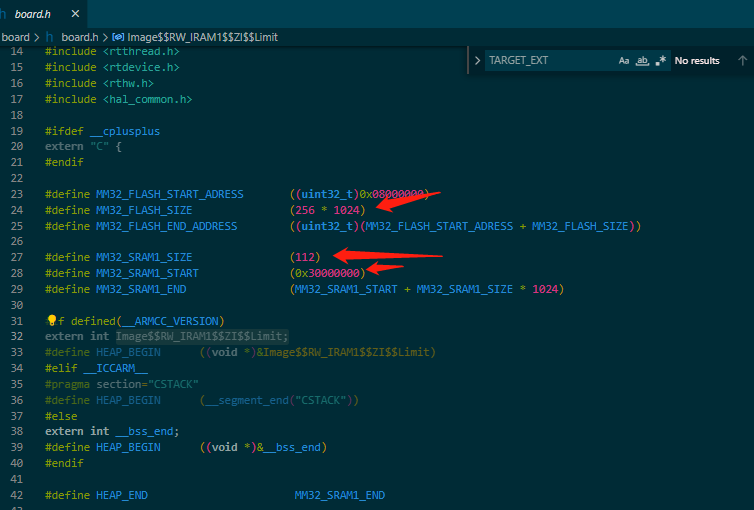
Task: Click line number 23 in gutter
Action: pyautogui.click(x=17, y=194)
